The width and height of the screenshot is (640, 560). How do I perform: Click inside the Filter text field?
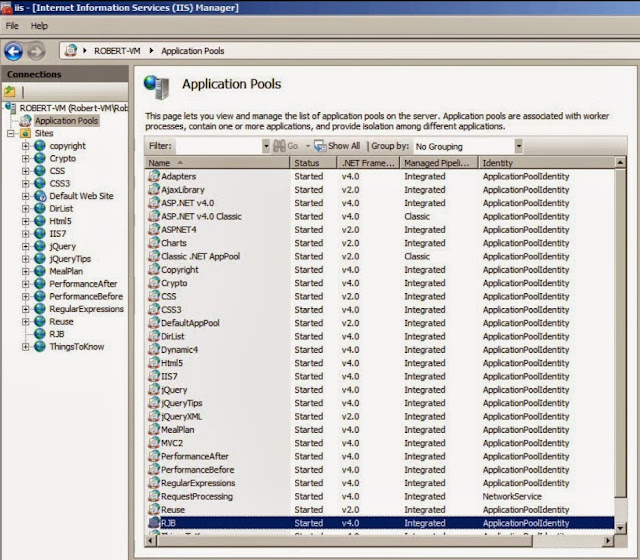[x=219, y=146]
